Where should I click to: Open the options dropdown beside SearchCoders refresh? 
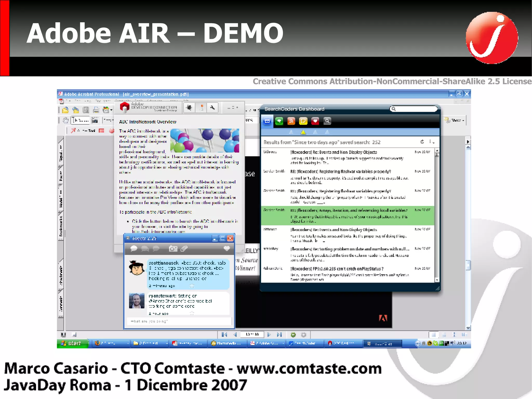(432, 142)
